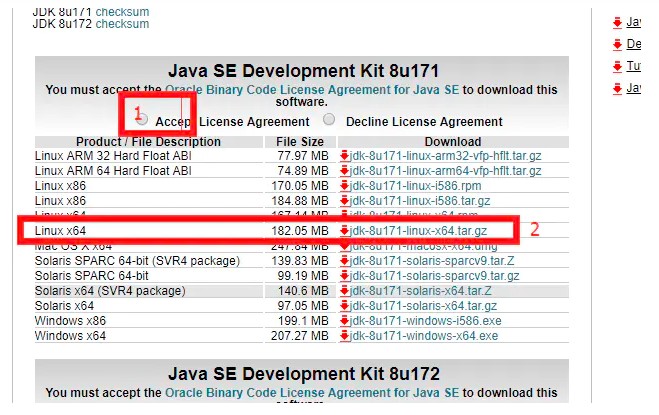Click download arrow icon beside linux-i586.tar.gz
The image size is (659, 415).
point(345,201)
